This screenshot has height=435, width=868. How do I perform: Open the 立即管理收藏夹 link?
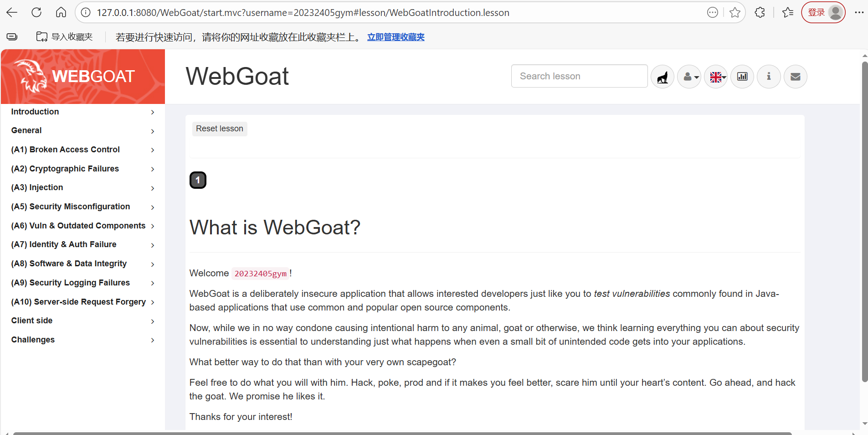pos(395,37)
